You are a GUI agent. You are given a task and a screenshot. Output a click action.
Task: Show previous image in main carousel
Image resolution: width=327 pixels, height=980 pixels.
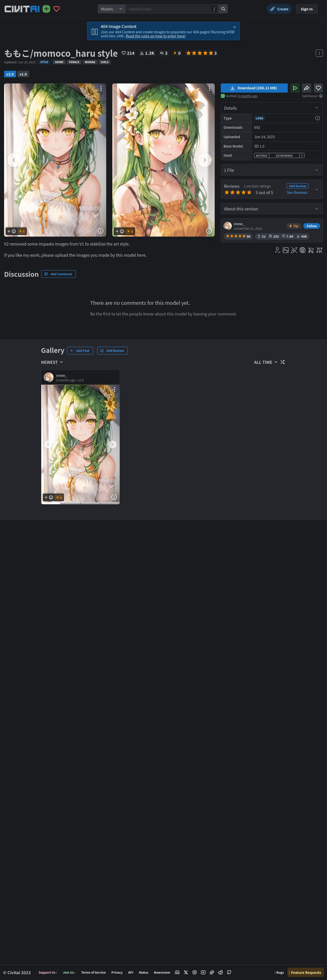coord(14,160)
